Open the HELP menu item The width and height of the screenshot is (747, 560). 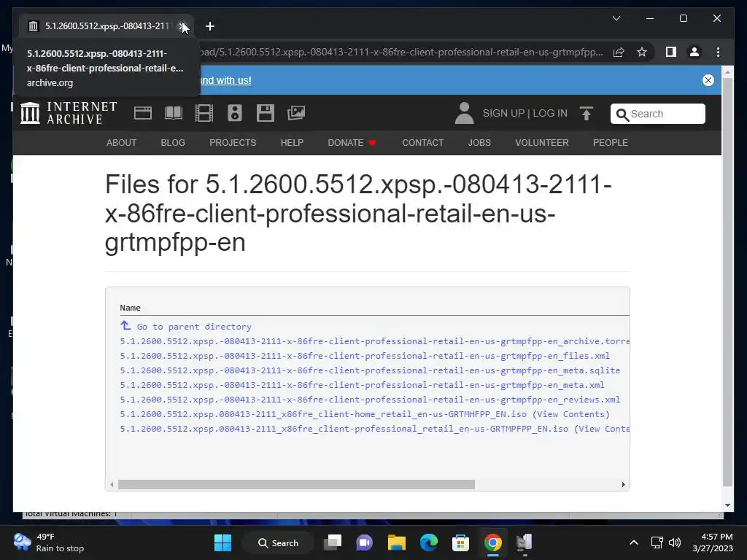click(292, 143)
